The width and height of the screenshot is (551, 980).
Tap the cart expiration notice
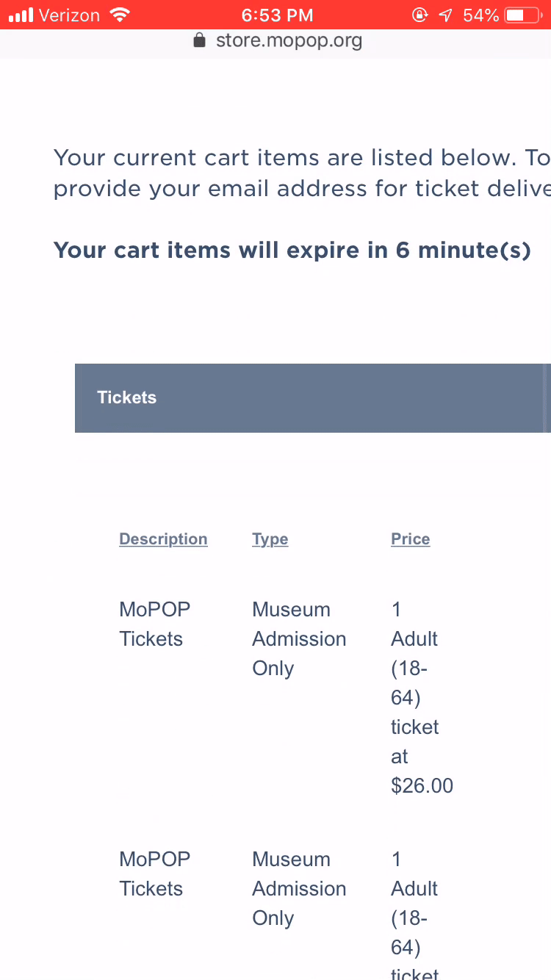[x=292, y=251]
